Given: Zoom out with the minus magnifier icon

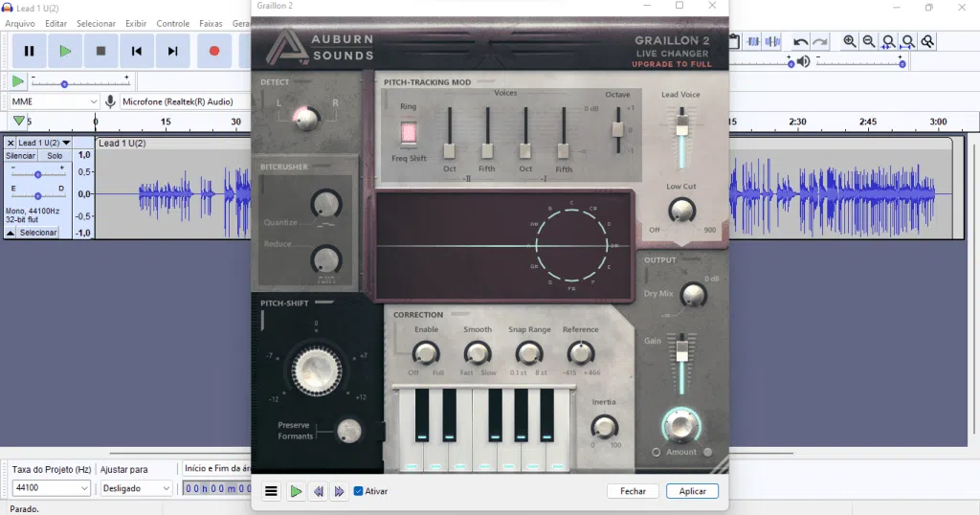Looking at the screenshot, I should 869,41.
